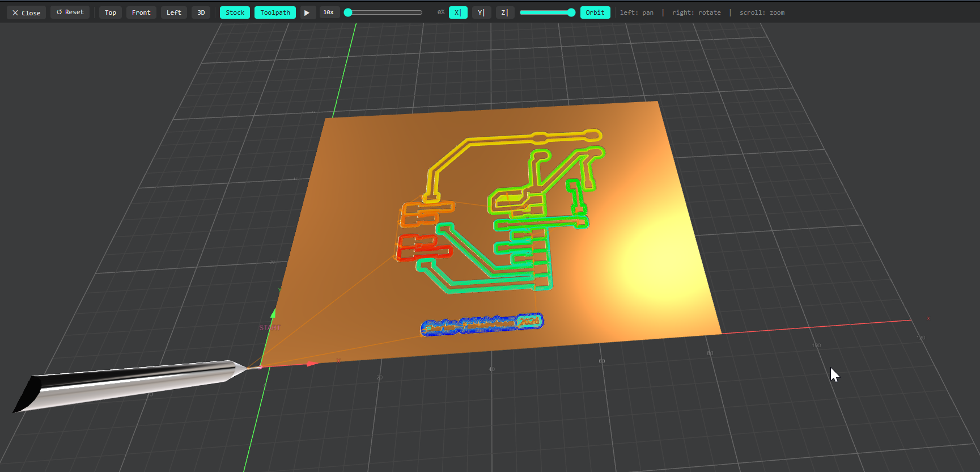Switch to 3D perspective view
The height and width of the screenshot is (472, 980).
(x=201, y=12)
